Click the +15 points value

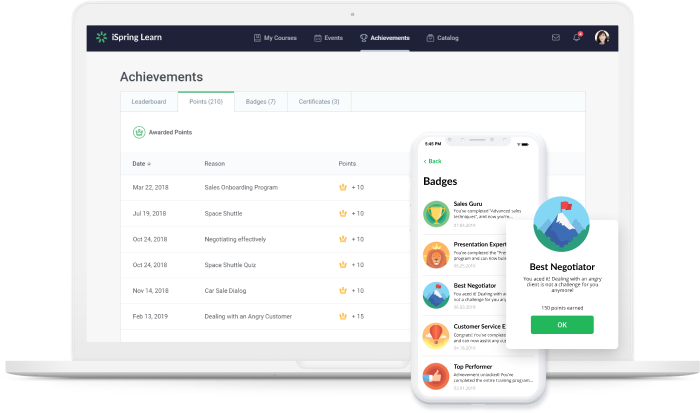coord(358,317)
